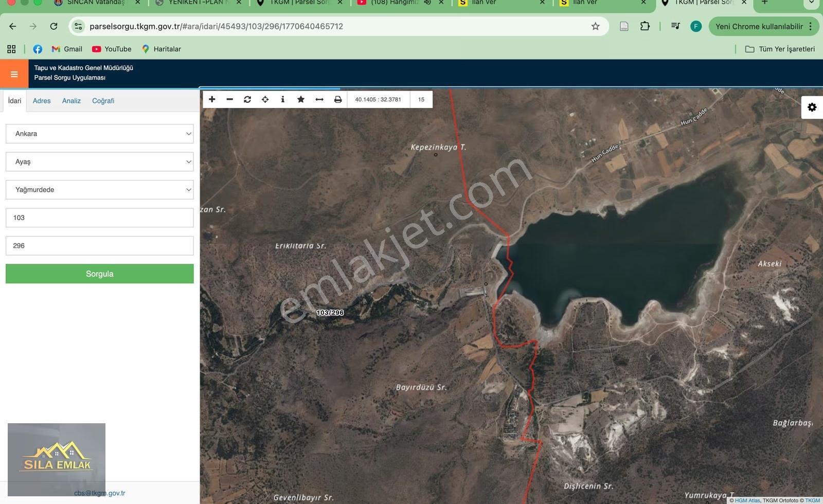The image size is (823, 504).
Task: Zoom out with the minus tool
Action: 230,99
